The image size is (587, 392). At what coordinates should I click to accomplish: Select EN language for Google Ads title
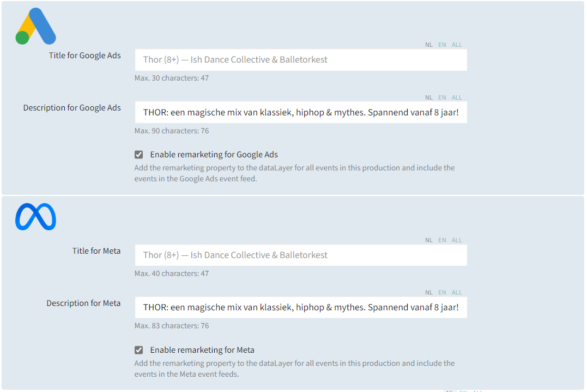pos(442,44)
